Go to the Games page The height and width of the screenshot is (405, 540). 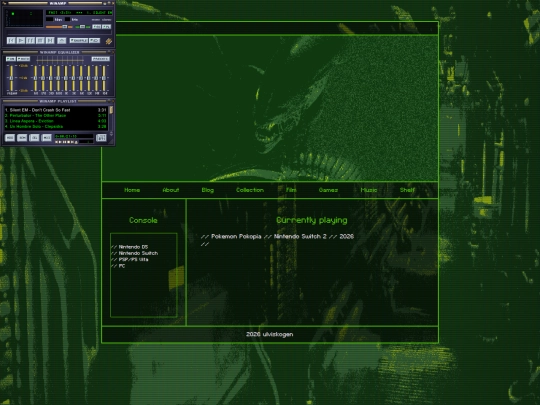coord(328,190)
